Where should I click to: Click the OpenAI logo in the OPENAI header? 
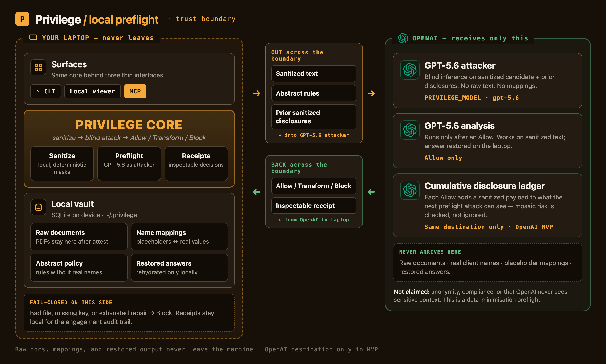[x=403, y=38]
